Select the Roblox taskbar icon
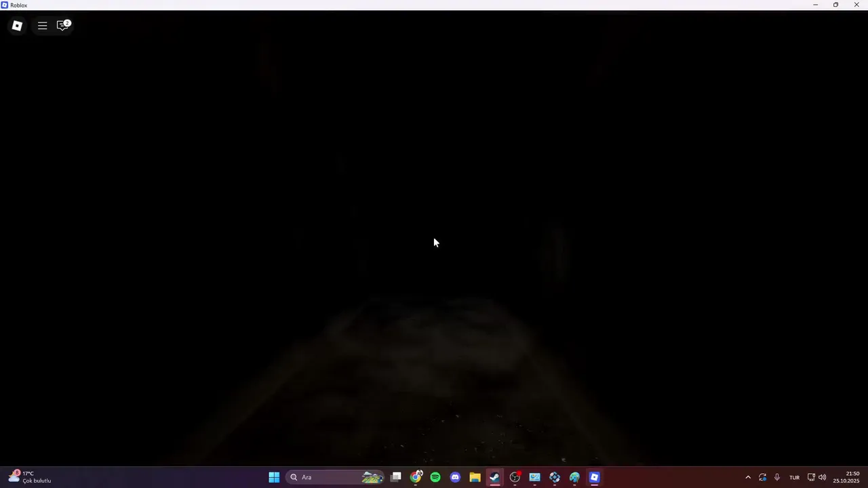Screen dimensions: 868x488 (594, 477)
